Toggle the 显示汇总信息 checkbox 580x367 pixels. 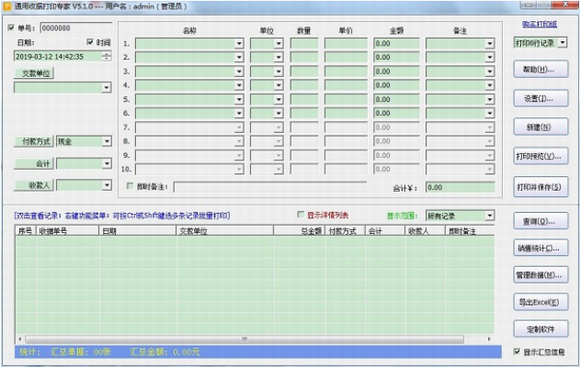pyautogui.click(x=517, y=351)
